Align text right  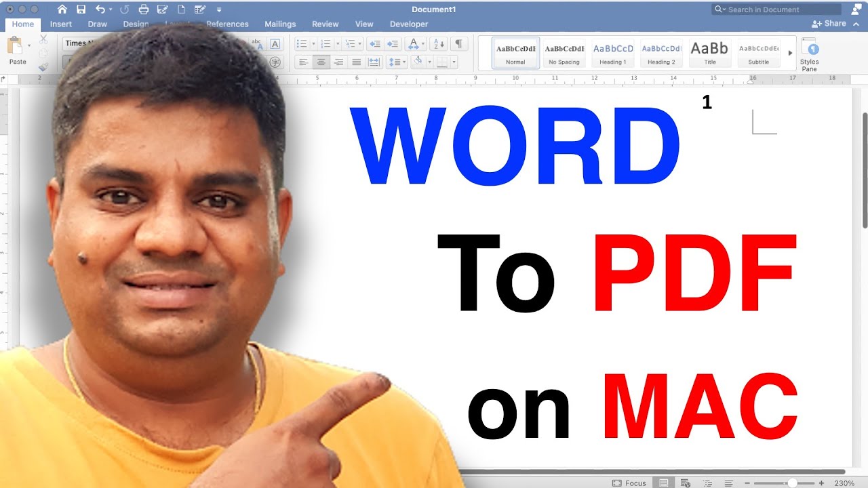pos(338,62)
